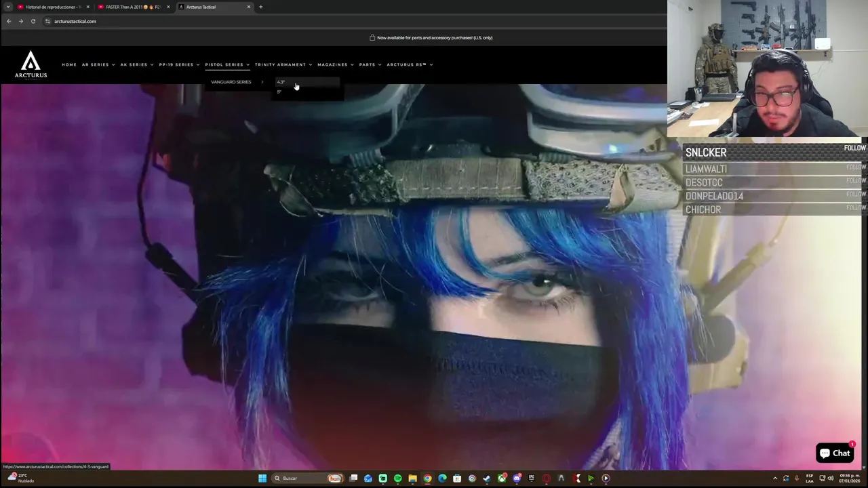The height and width of the screenshot is (488, 868).
Task: Open Spotify from the taskbar
Action: coord(397,479)
